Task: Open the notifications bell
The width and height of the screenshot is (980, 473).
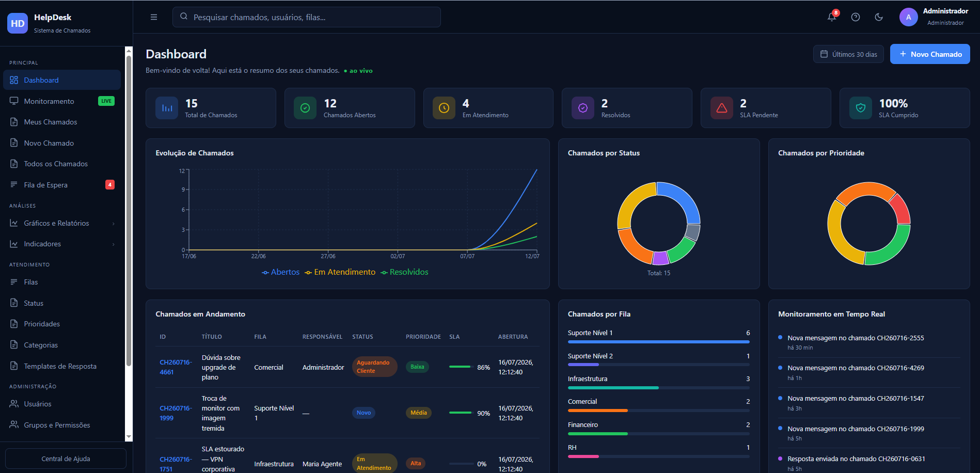Action: coord(832,17)
